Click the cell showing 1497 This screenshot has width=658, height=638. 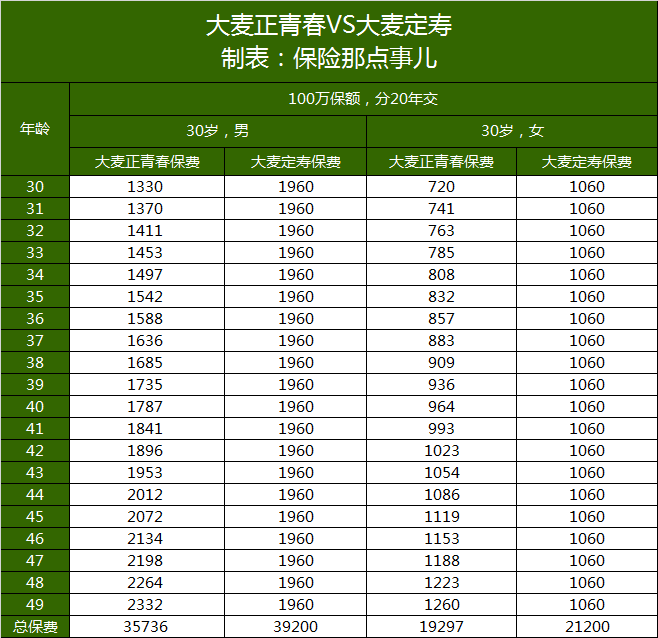tap(147, 275)
